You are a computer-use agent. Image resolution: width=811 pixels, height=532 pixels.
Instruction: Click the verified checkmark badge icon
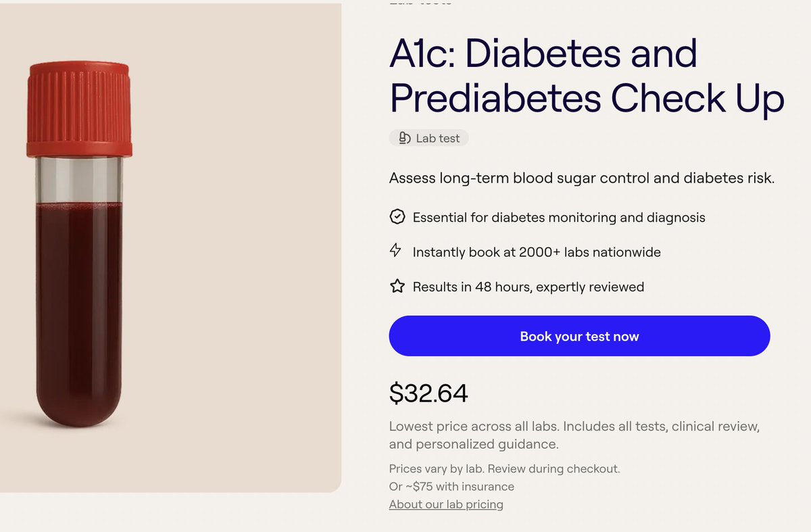pos(397,217)
